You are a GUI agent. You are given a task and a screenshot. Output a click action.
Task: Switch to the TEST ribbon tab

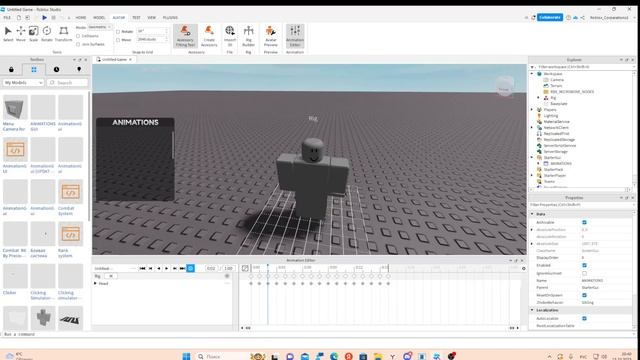(136, 18)
